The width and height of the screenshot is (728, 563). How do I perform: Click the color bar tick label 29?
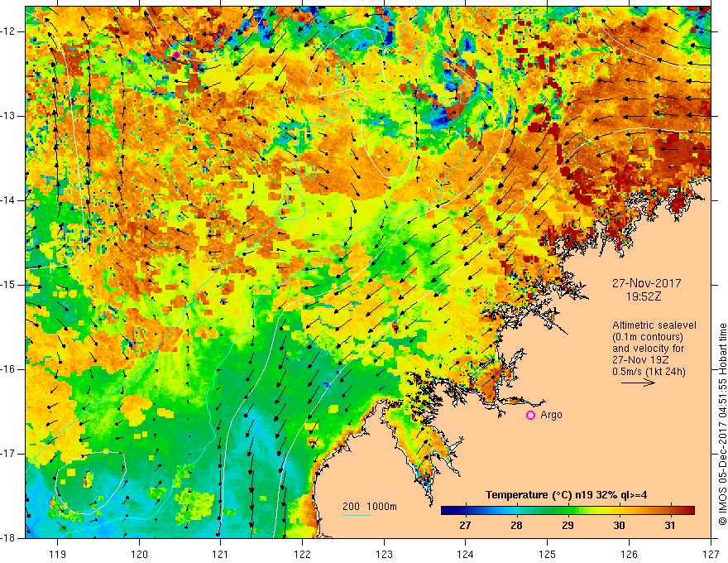click(x=568, y=526)
